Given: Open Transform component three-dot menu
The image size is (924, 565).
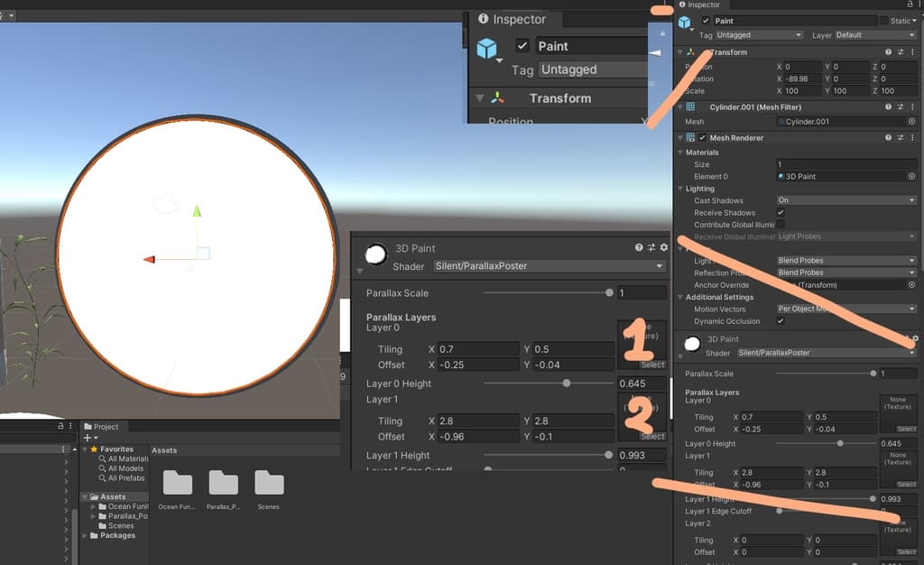Looking at the screenshot, I should 911,52.
